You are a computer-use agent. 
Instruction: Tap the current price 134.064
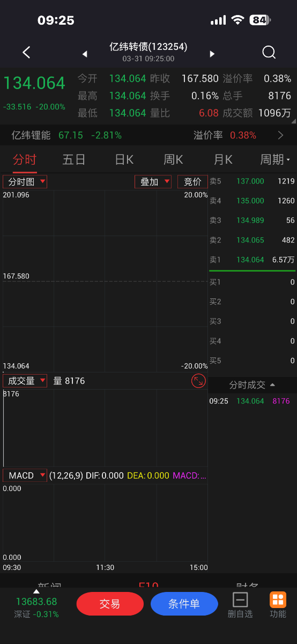(34, 83)
